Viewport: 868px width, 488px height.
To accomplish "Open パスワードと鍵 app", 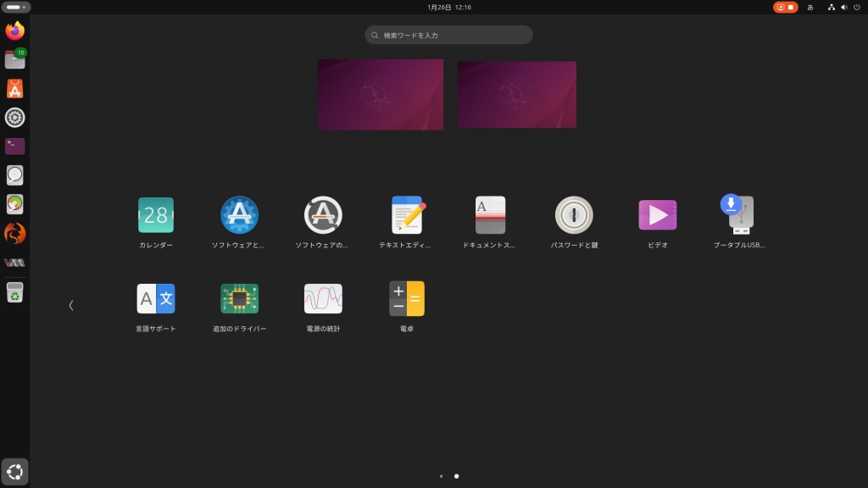I will point(574,215).
